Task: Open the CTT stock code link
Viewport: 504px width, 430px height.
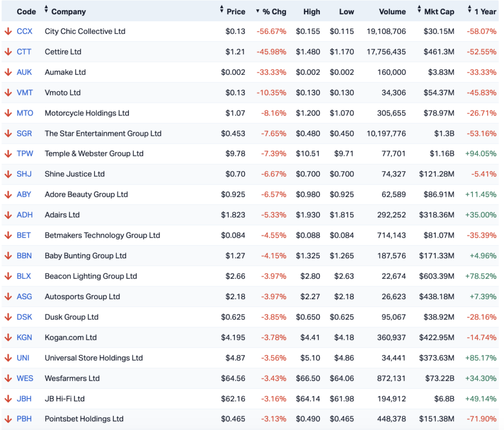Action: (24, 52)
